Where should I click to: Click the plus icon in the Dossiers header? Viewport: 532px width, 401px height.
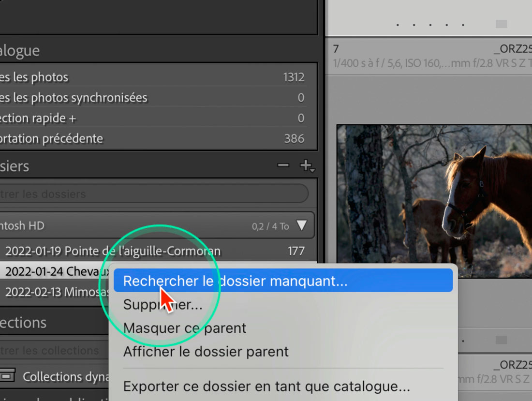(x=306, y=166)
